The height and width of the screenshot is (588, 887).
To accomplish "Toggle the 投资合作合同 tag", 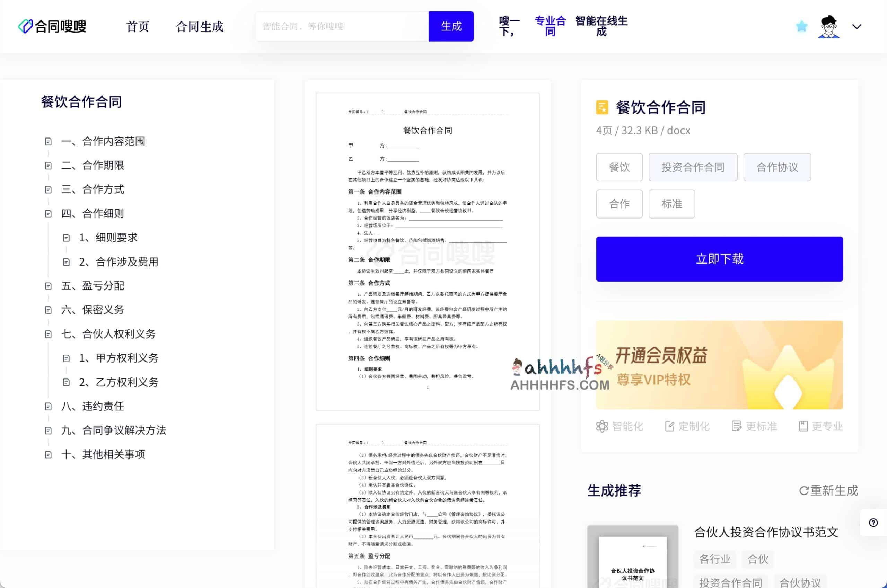I will 693,167.
